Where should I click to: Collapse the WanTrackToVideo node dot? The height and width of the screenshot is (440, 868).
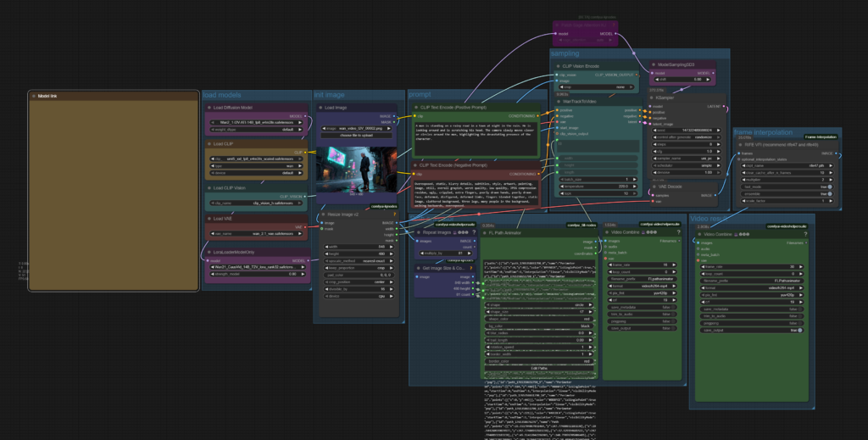(x=559, y=101)
